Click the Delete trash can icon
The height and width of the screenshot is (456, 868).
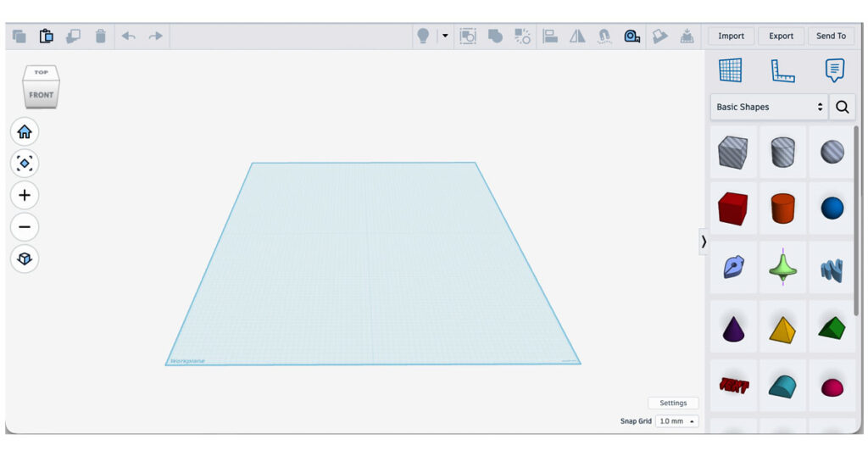tap(100, 36)
